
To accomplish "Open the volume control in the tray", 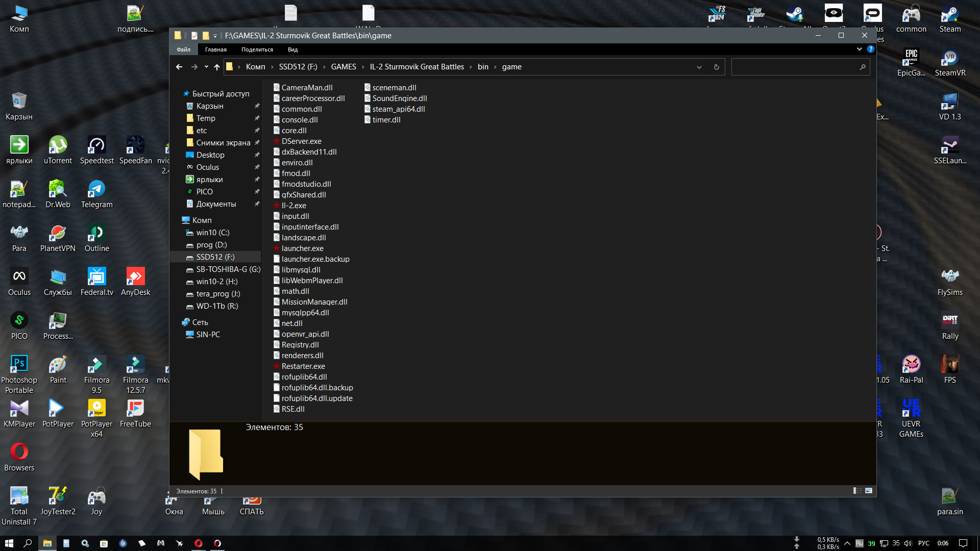I will tap(908, 543).
